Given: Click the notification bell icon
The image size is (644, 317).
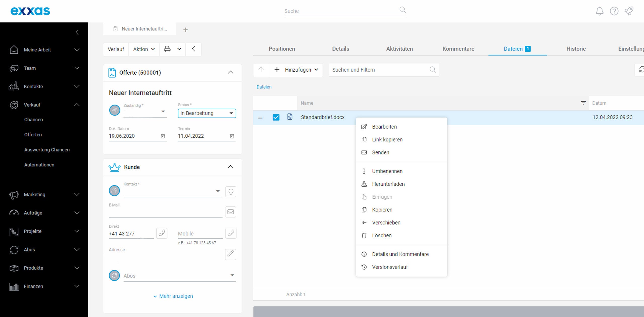Looking at the screenshot, I should pyautogui.click(x=599, y=11).
